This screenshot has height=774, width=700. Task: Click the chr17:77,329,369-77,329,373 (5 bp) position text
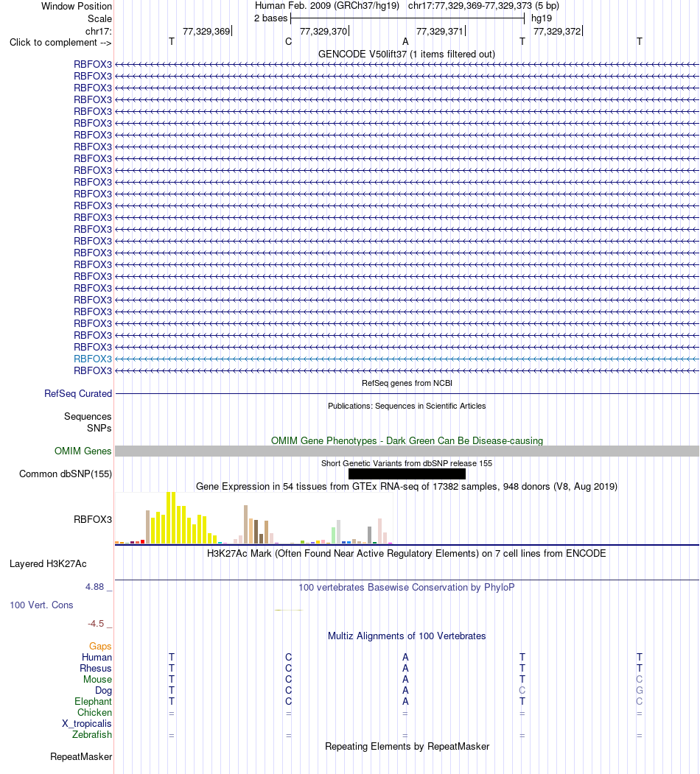[x=483, y=6]
